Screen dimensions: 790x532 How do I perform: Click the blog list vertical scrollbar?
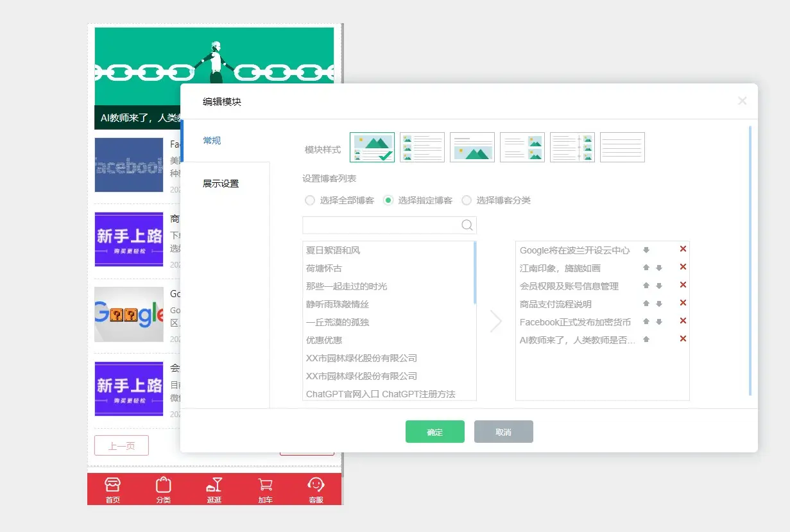tap(474, 273)
